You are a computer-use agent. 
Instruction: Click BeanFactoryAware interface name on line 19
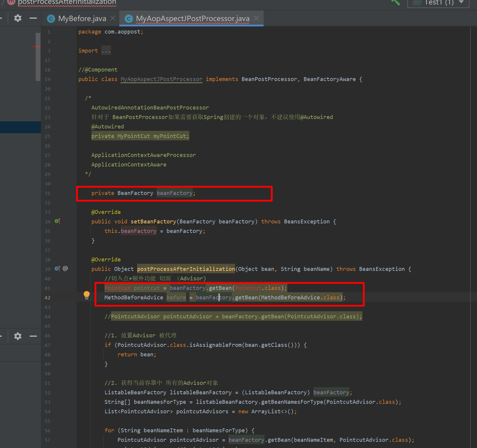pos(329,79)
